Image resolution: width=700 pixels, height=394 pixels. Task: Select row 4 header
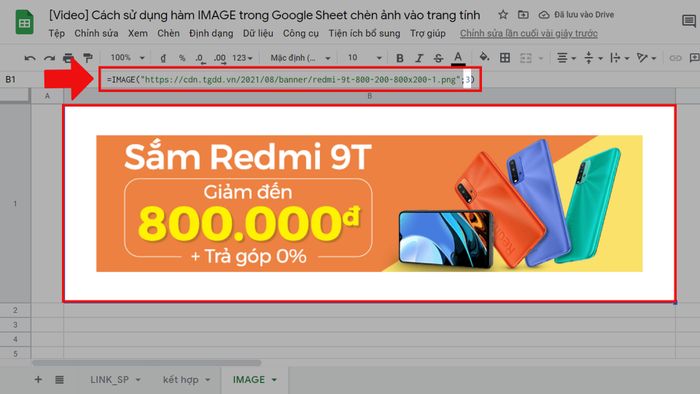tap(15, 340)
